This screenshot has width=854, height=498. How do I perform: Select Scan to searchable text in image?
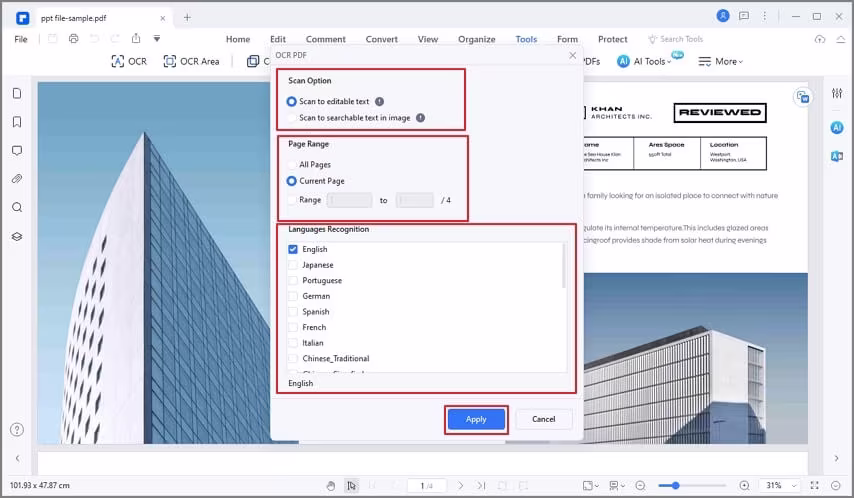[291, 118]
